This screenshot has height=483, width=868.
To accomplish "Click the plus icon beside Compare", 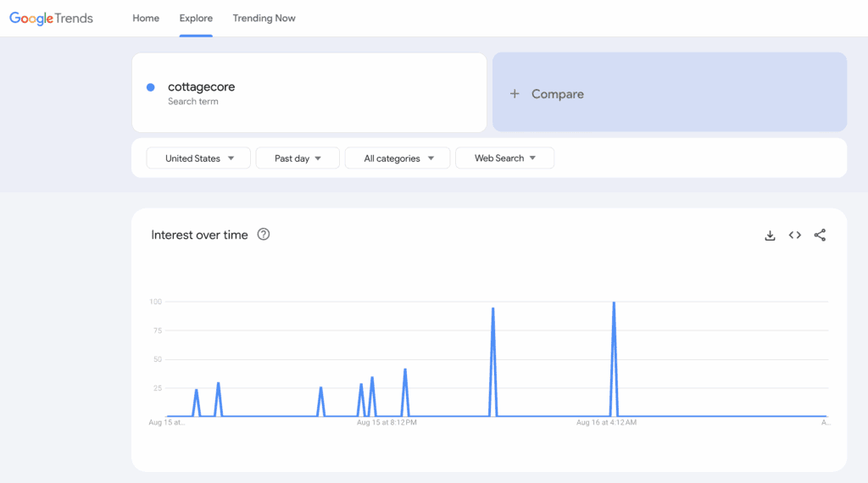I will [515, 94].
